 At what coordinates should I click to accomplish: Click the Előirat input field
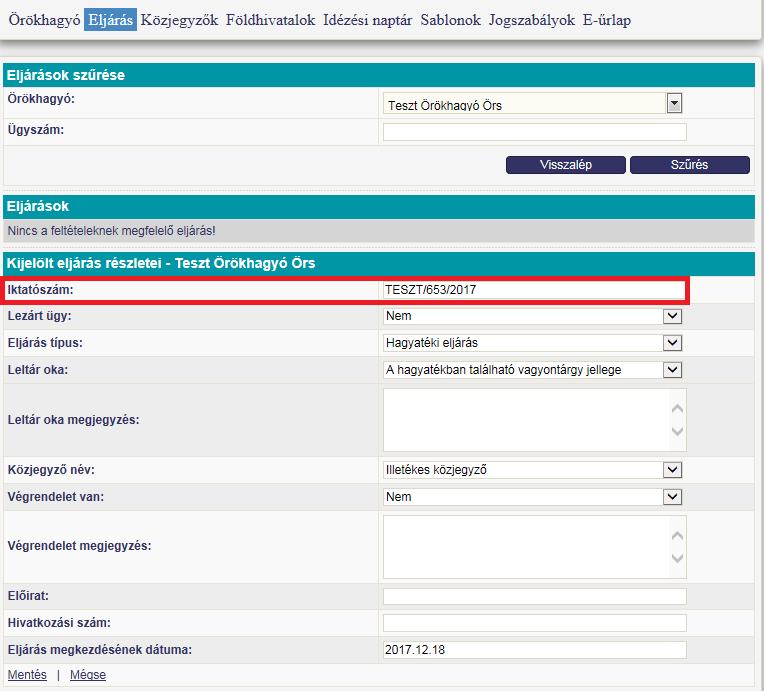coord(535,597)
